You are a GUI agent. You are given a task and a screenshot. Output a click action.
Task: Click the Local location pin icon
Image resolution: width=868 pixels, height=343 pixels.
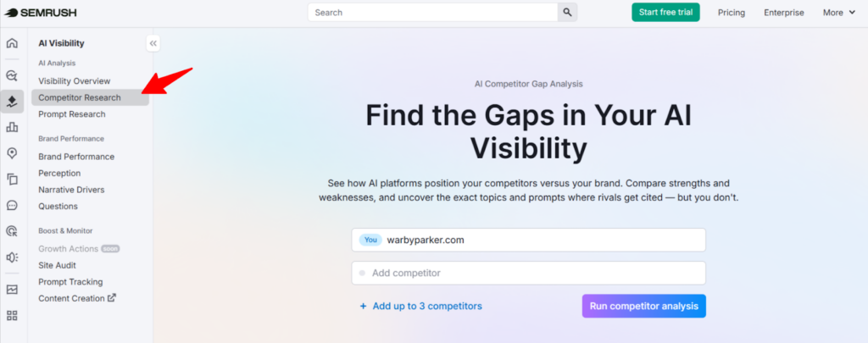12,153
